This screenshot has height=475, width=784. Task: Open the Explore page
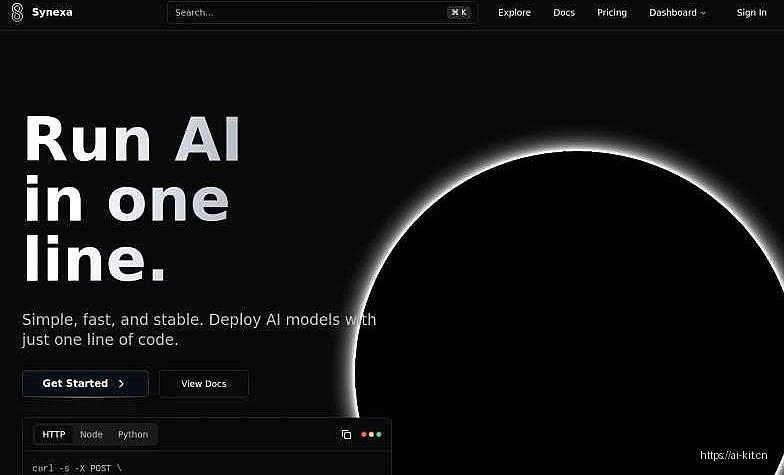tap(514, 13)
